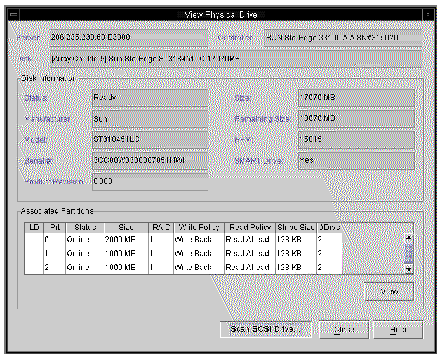Click the Manufacturer field in Disk Information
This screenshot has height=360, width=443.
point(150,119)
